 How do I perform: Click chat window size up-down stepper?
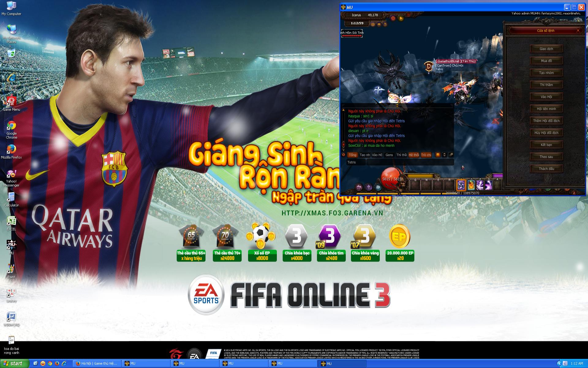click(x=444, y=155)
